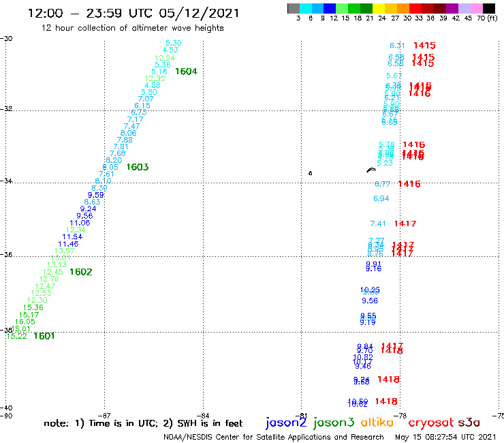Select the green time stamp 1602
Screen dimensions: 504x443
(x=81, y=272)
